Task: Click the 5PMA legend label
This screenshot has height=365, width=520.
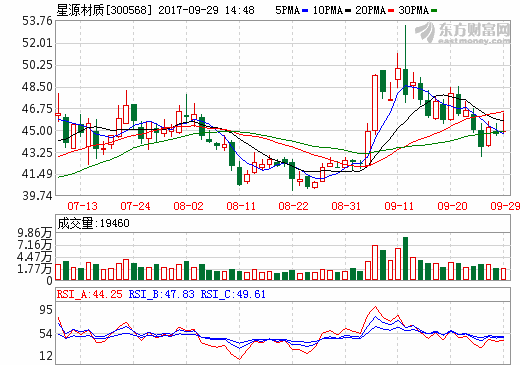Action: pyautogui.click(x=287, y=10)
